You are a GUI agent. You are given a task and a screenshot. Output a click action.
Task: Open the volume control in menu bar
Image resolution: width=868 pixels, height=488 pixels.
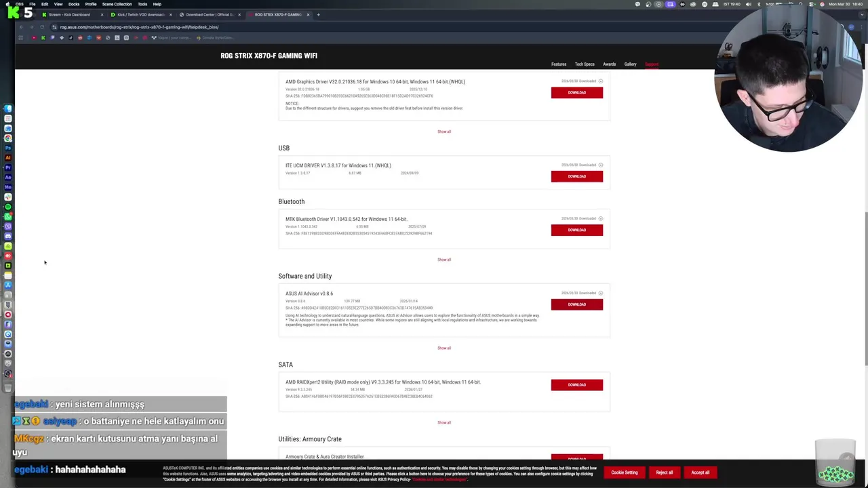pyautogui.click(x=749, y=4)
